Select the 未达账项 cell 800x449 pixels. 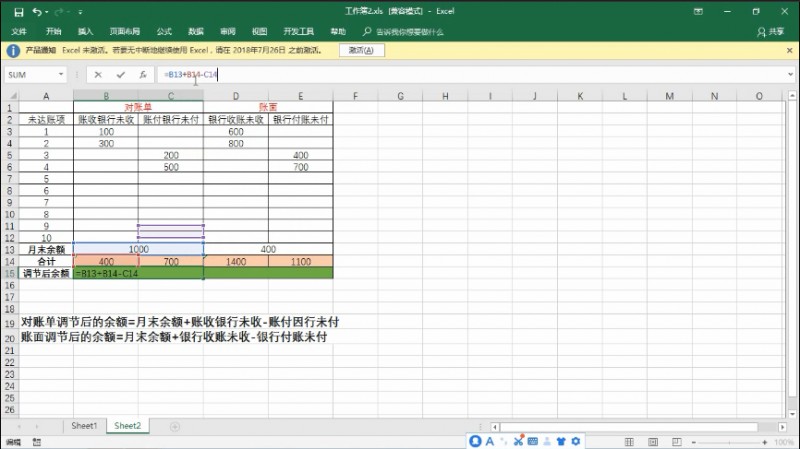point(46,119)
